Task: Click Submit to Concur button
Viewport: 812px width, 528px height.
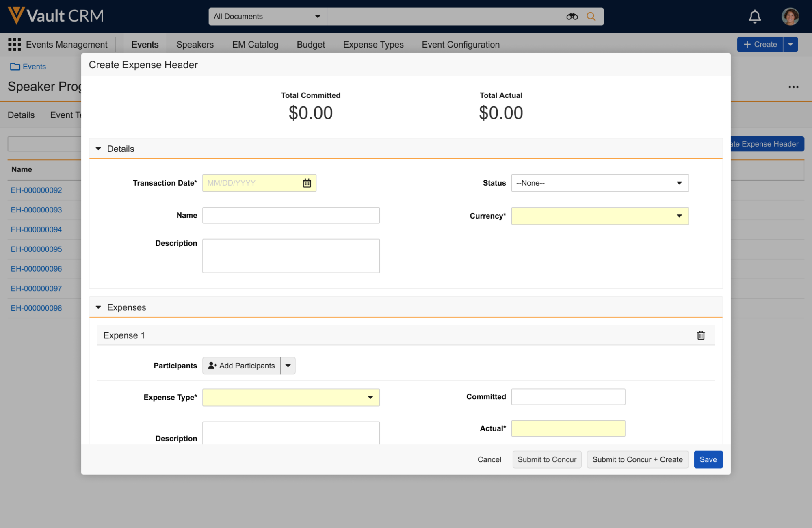Action: [x=546, y=459]
